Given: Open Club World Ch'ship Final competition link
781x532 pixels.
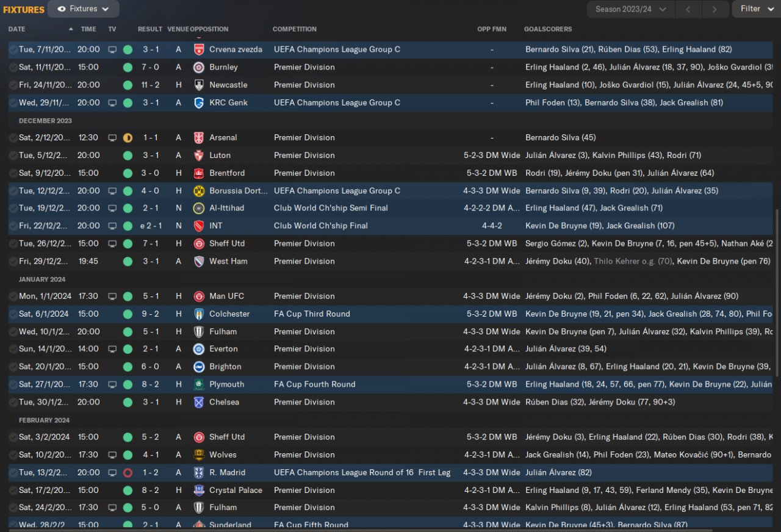Looking at the screenshot, I should [x=321, y=226].
